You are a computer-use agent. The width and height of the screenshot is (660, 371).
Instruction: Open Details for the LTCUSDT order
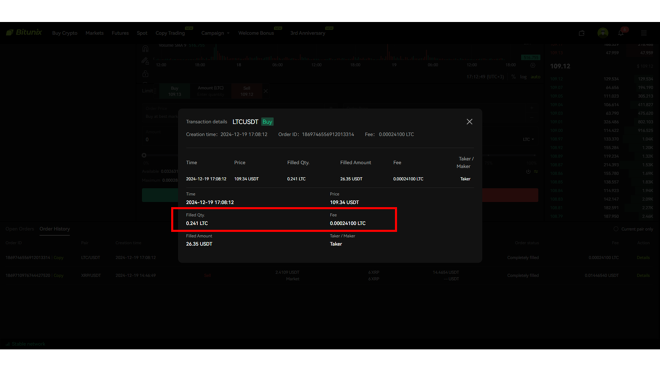coord(643,258)
